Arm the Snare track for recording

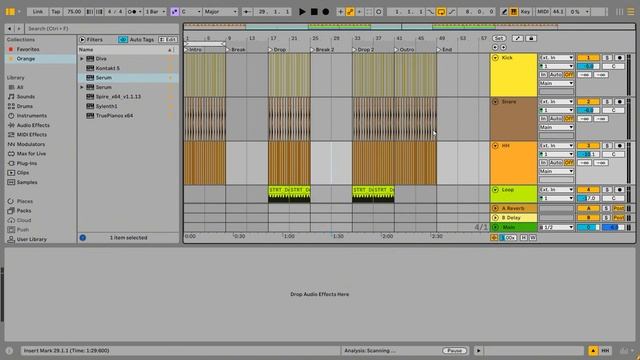pyautogui.click(x=619, y=102)
